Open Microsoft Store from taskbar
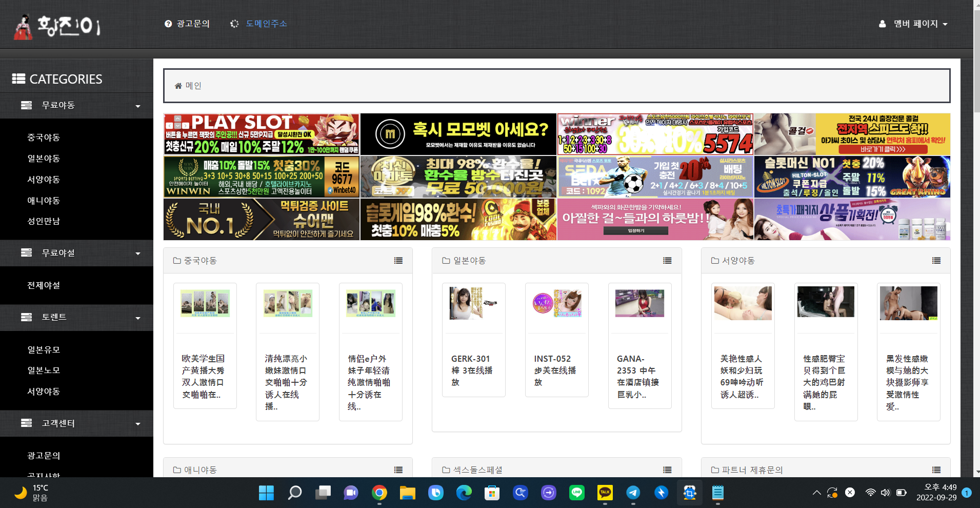Screen dimensions: 980x508 click(x=492, y=493)
